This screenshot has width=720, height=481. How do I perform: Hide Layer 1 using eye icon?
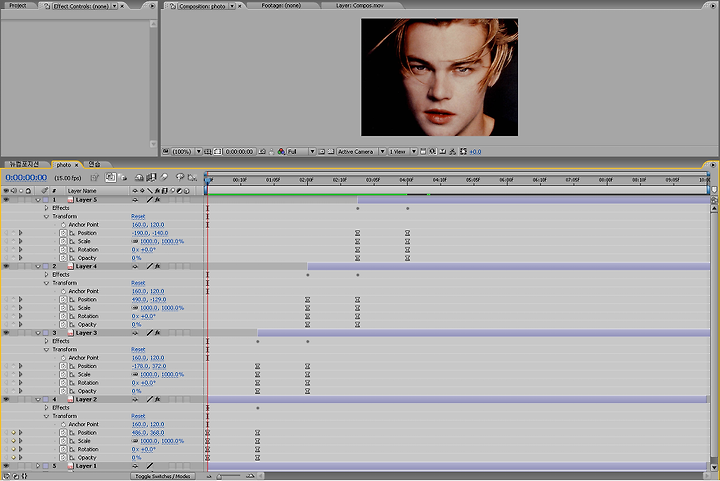tap(6, 466)
